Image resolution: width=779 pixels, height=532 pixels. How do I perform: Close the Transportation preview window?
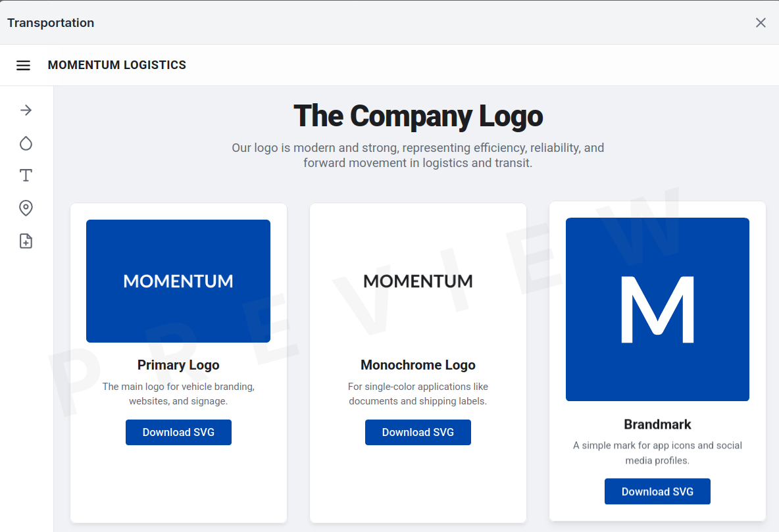pyautogui.click(x=761, y=23)
